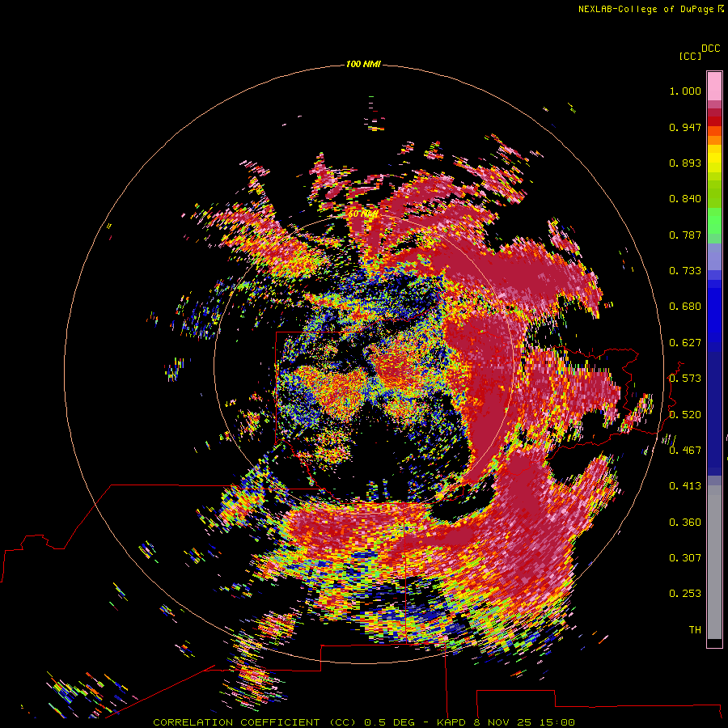Click the KAPD station identifier in caption

451,722
